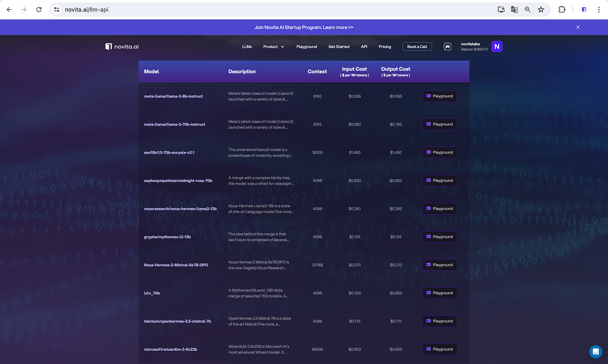Click $0.580 input cost for llama-3-70b
This screenshot has height=364, width=608.
coord(355,125)
